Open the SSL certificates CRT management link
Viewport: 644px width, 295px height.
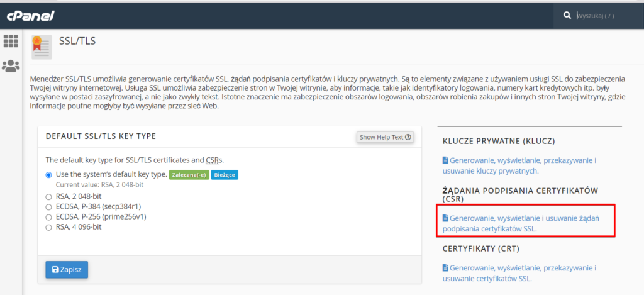[519, 273]
